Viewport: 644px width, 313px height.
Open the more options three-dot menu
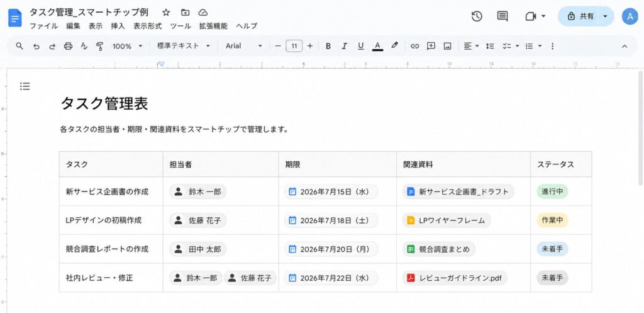point(552,46)
